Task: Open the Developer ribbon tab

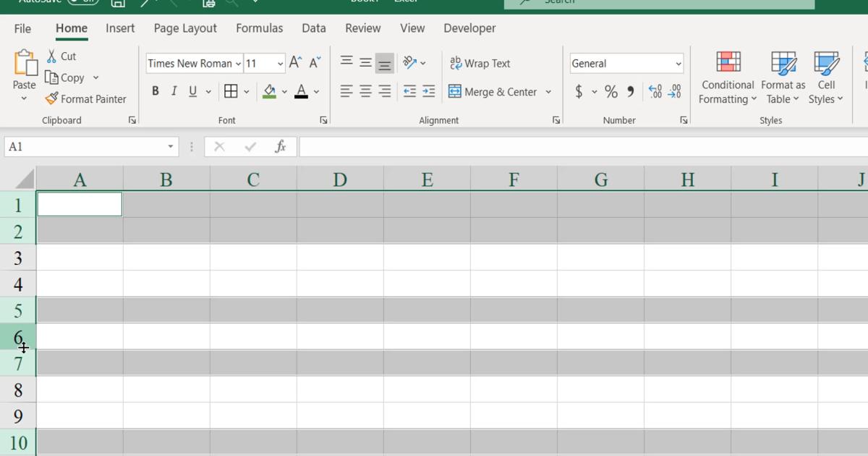Action: pos(469,28)
